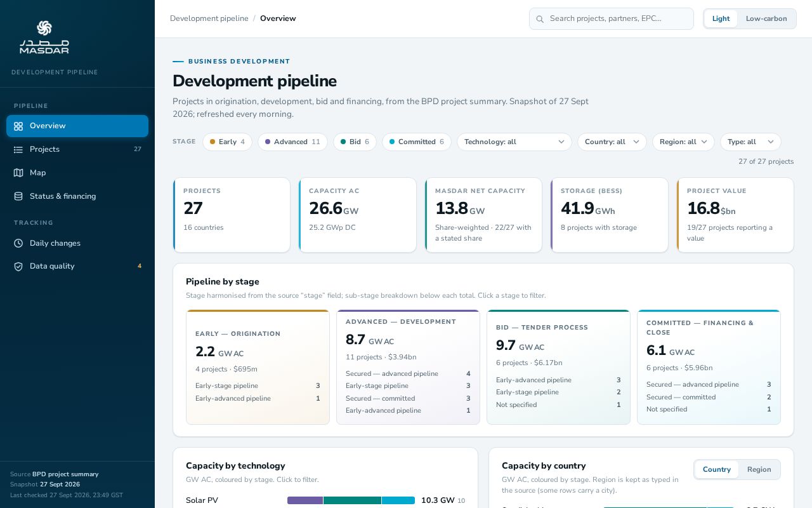Open Status & financing page
Viewport: 812px width, 508px height.
[77, 196]
